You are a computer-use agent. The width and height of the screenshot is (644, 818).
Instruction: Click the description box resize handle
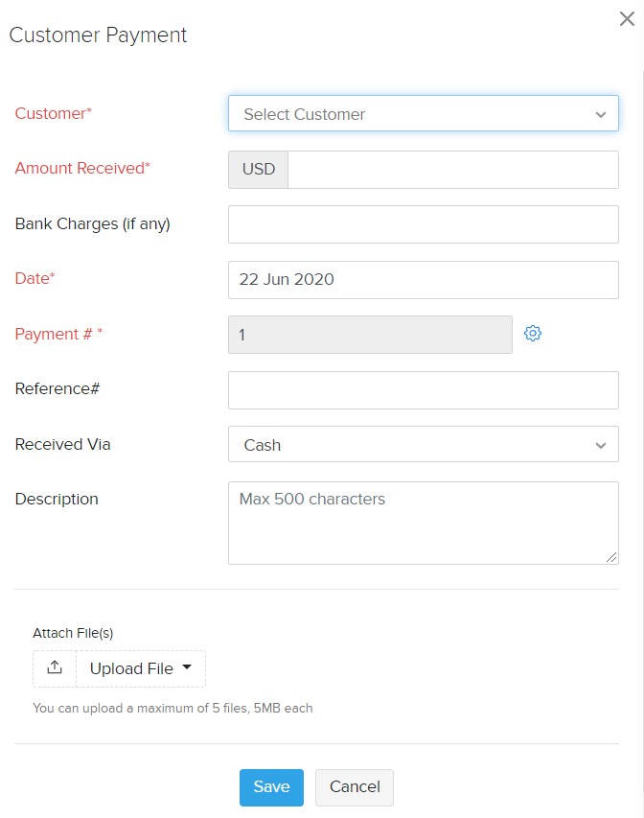pos(611,557)
